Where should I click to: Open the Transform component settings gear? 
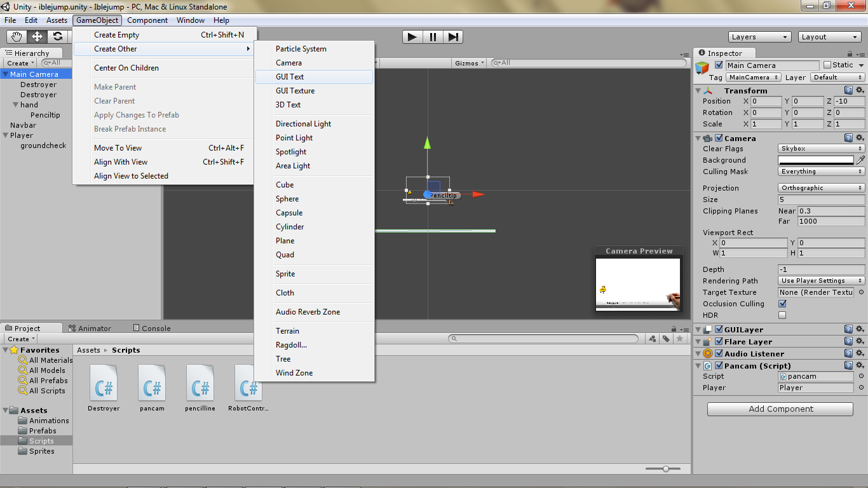860,90
